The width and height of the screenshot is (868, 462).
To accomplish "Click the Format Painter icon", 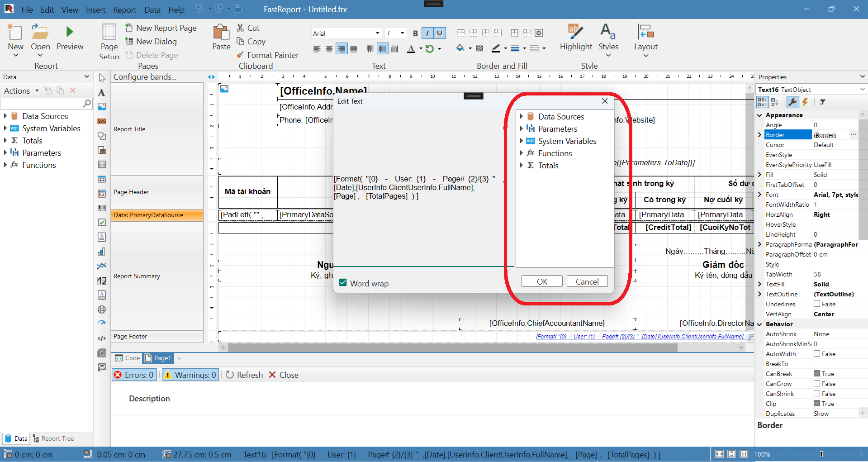I will 240,55.
